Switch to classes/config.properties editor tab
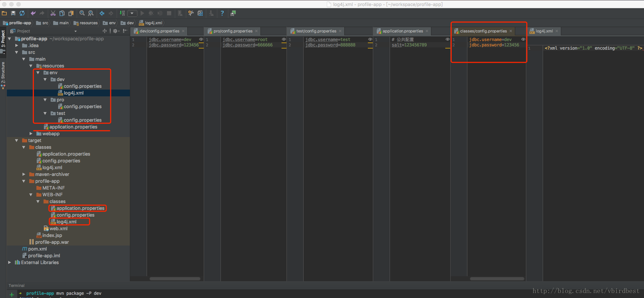 483,31
